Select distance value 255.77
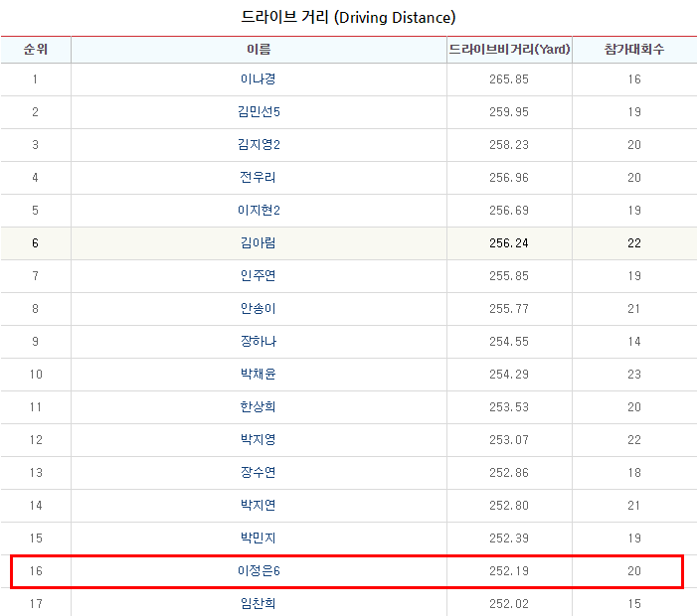This screenshot has width=700, height=616. 509,309
